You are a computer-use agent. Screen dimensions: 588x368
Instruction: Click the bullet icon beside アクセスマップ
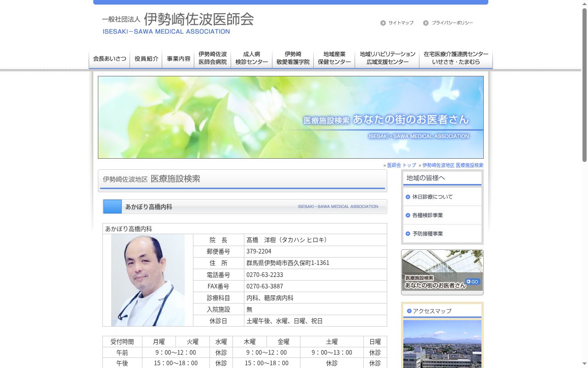coord(409,311)
